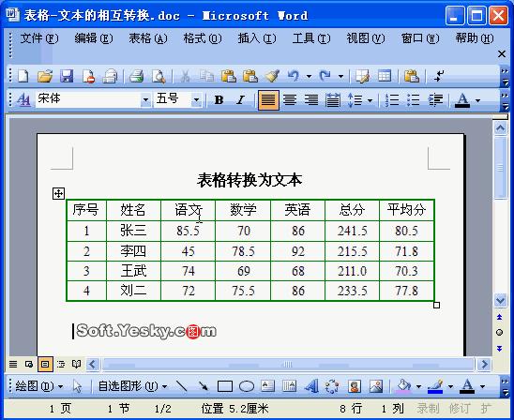The image size is (514, 420).
Task: Toggle center alignment
Action: (290, 99)
